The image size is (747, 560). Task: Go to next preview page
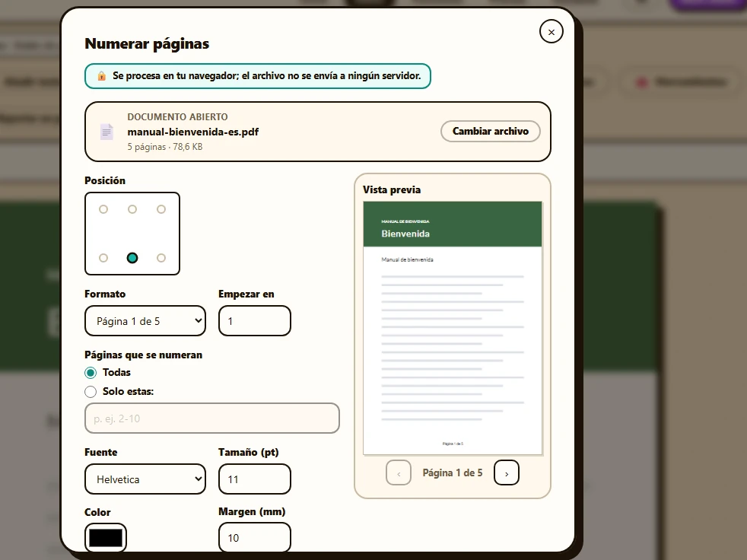(x=507, y=473)
